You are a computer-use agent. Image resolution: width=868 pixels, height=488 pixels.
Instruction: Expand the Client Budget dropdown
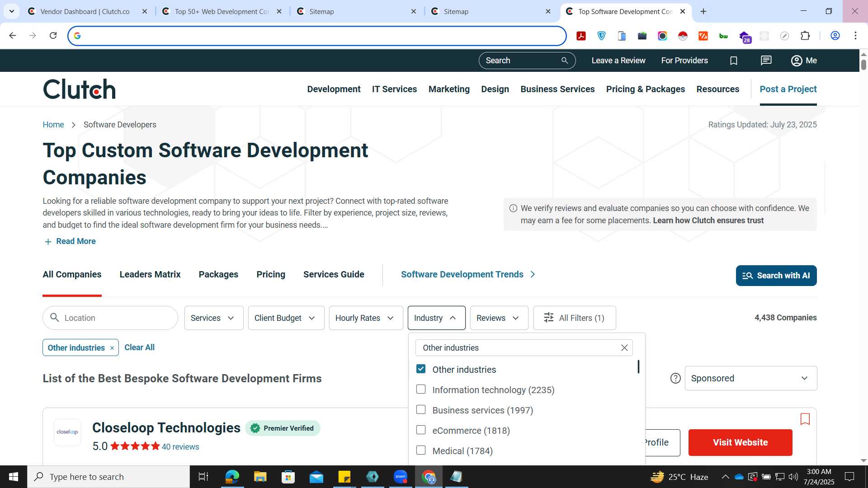point(286,318)
